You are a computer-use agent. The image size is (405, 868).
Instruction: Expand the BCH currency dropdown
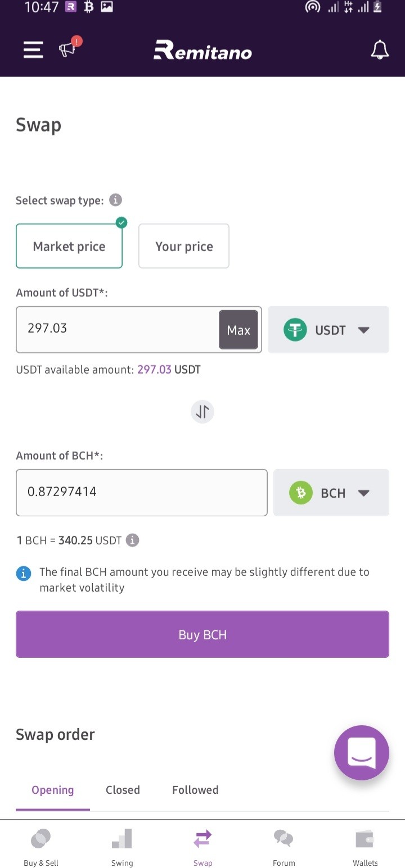(331, 493)
